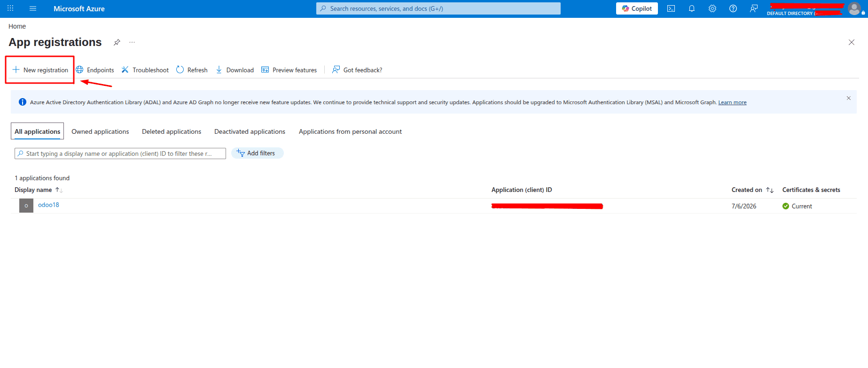The image size is (868, 368).
Task: Click the account avatar icon
Action: tap(854, 8)
